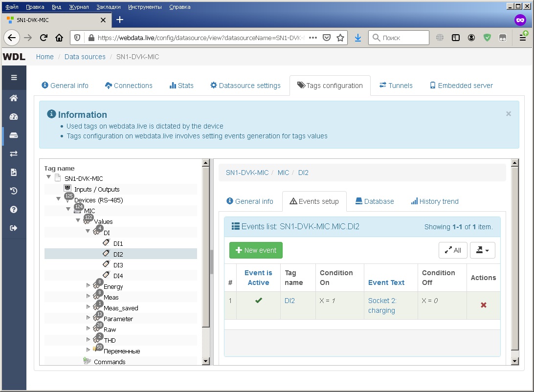The height and width of the screenshot is (392, 534).
Task: Toggle the Event is Active checkmark
Action: coord(258,301)
